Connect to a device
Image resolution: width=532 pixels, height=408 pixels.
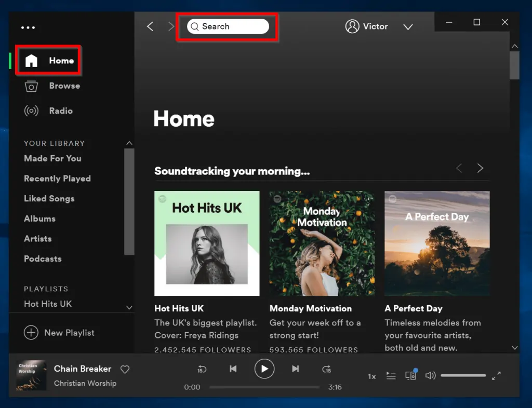tap(410, 375)
